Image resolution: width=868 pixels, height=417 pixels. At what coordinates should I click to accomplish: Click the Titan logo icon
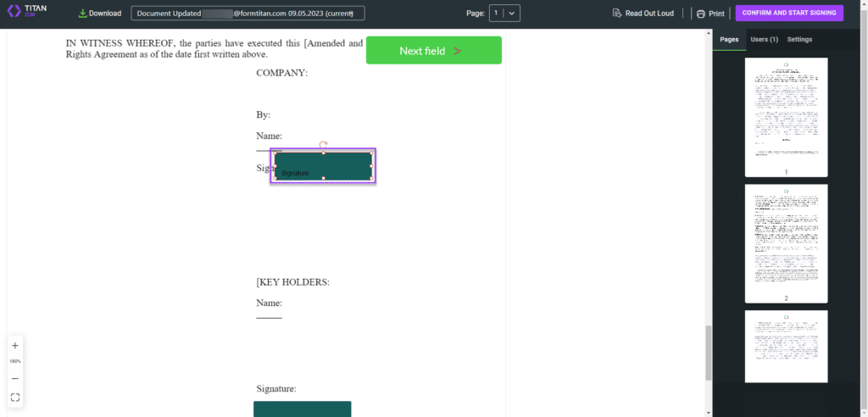14,13
